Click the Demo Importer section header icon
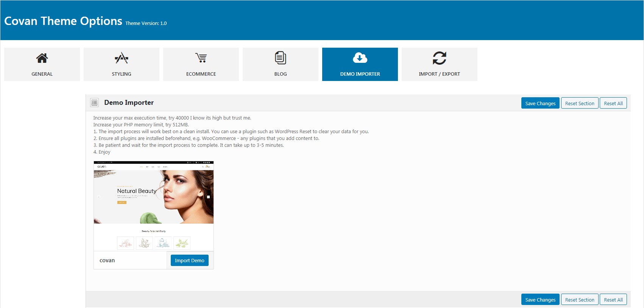Image resolution: width=644 pixels, height=308 pixels. [95, 103]
